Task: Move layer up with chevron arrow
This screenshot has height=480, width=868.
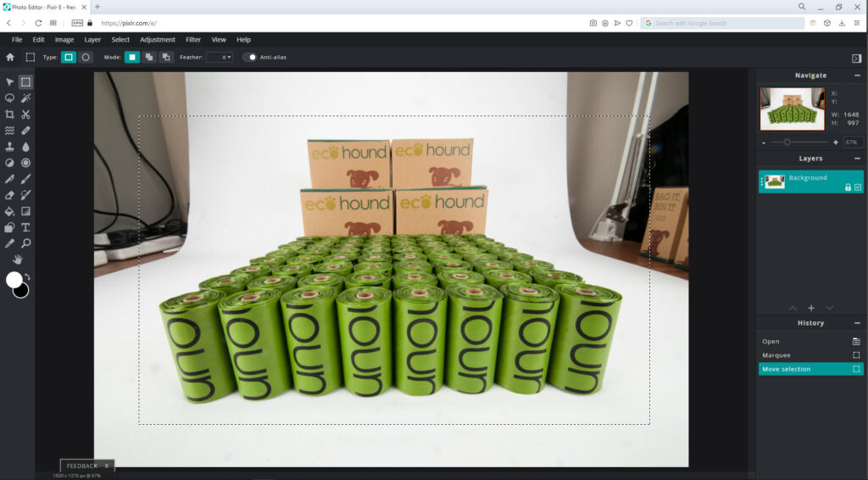Action: [x=793, y=308]
